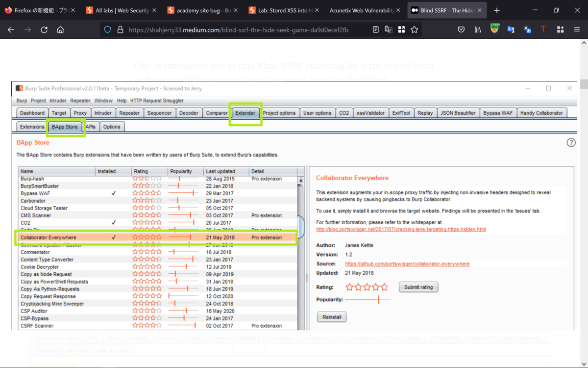The width and height of the screenshot is (588, 368).
Task: Click the Submit rating button
Action: pyautogui.click(x=418, y=287)
